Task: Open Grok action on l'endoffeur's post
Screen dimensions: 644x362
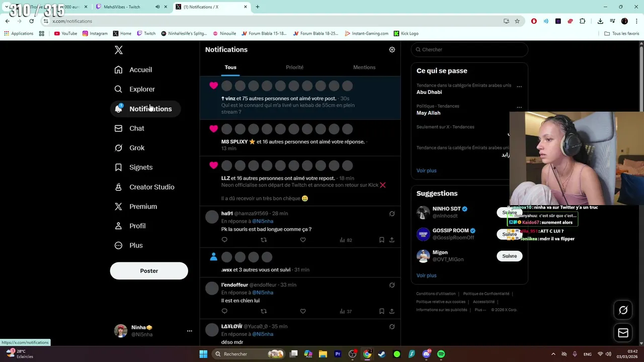Action: [x=392, y=285]
